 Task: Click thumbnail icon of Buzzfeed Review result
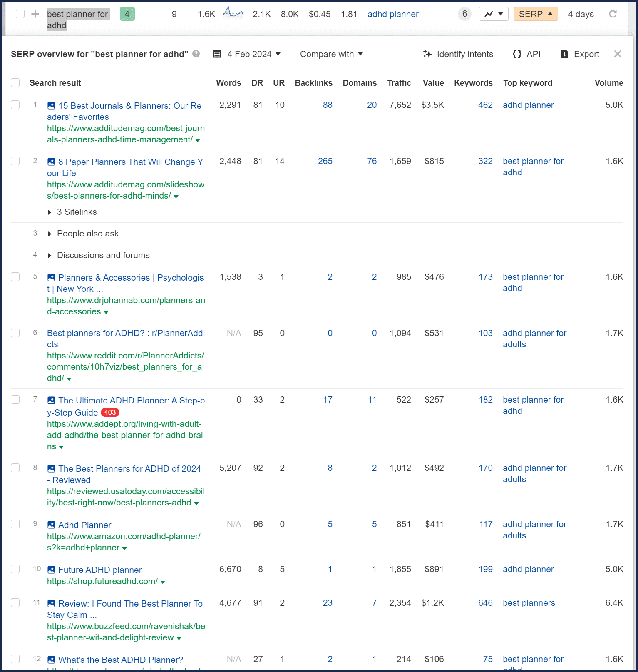click(51, 604)
